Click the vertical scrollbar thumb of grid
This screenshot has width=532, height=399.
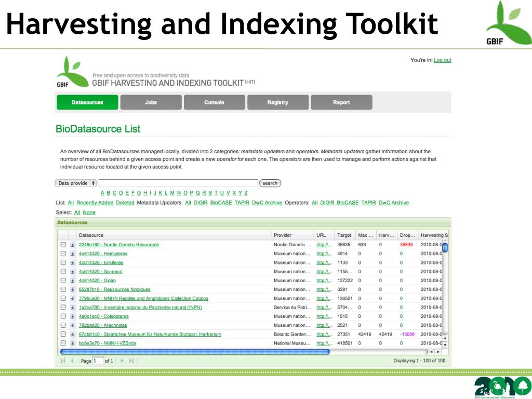445,247
